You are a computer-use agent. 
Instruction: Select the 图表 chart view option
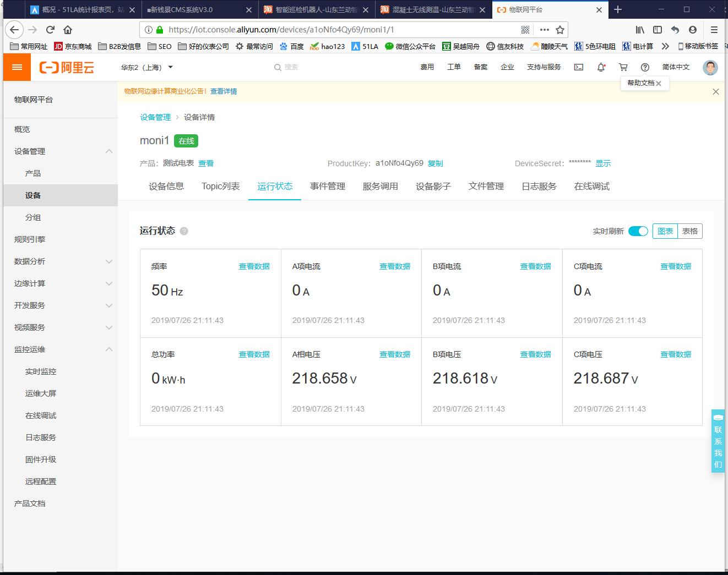click(x=665, y=231)
